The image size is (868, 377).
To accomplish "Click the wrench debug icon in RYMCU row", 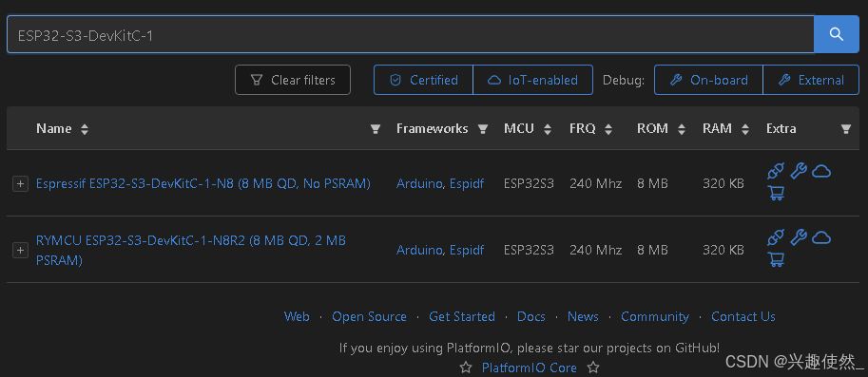I will click(799, 237).
